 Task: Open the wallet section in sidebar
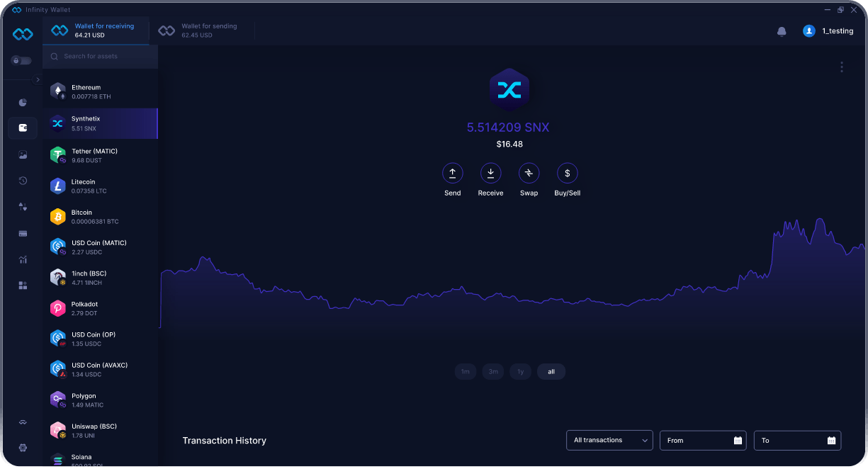click(23, 128)
